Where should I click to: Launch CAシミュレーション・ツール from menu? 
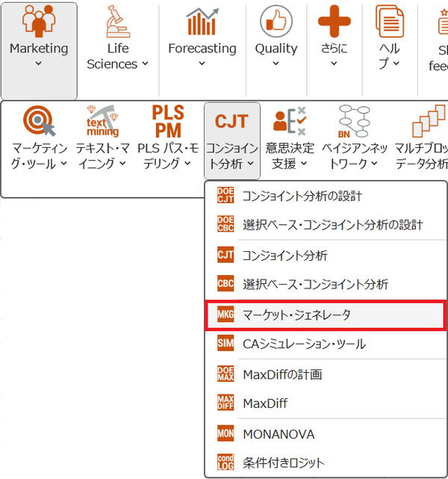point(303,344)
